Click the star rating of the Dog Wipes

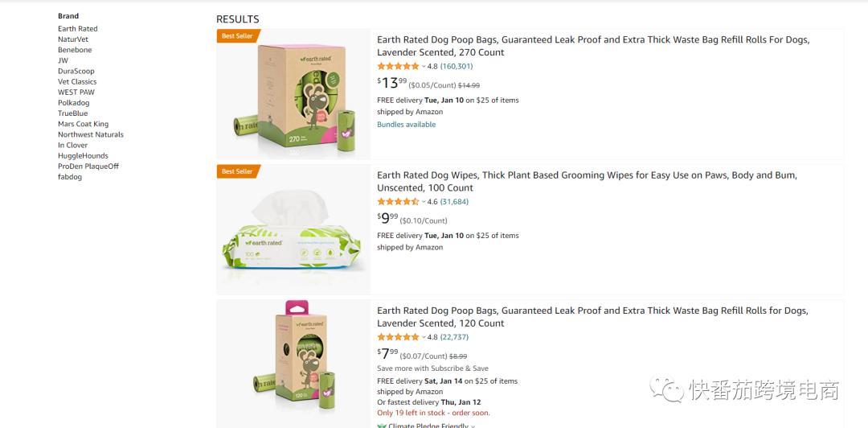[x=398, y=202]
